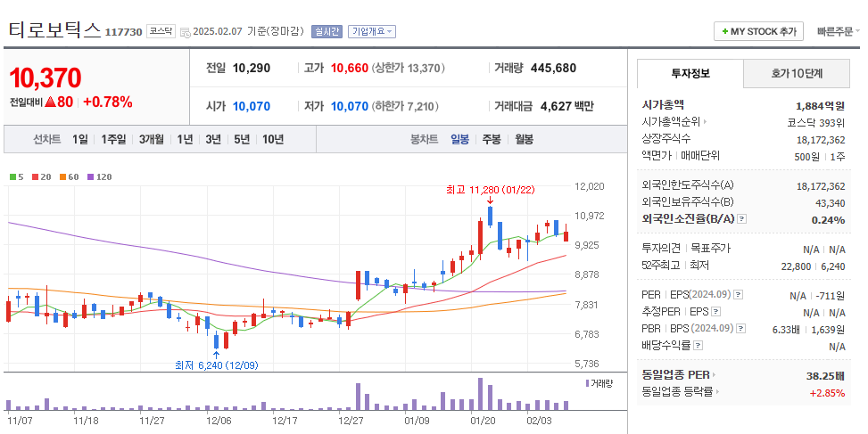Viewport: 868px width, 434px height.
Task: Switch to the 투자정보 tab
Action: click(690, 73)
